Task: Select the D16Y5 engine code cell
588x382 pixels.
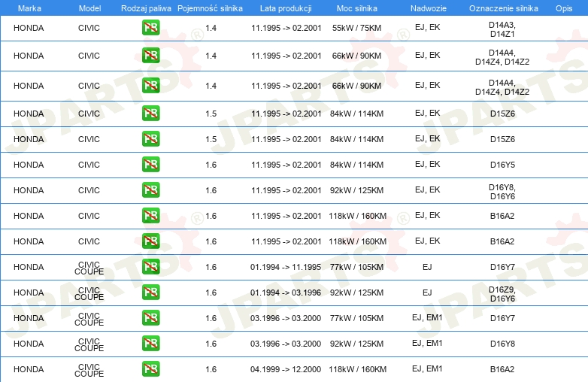Action: [x=502, y=165]
